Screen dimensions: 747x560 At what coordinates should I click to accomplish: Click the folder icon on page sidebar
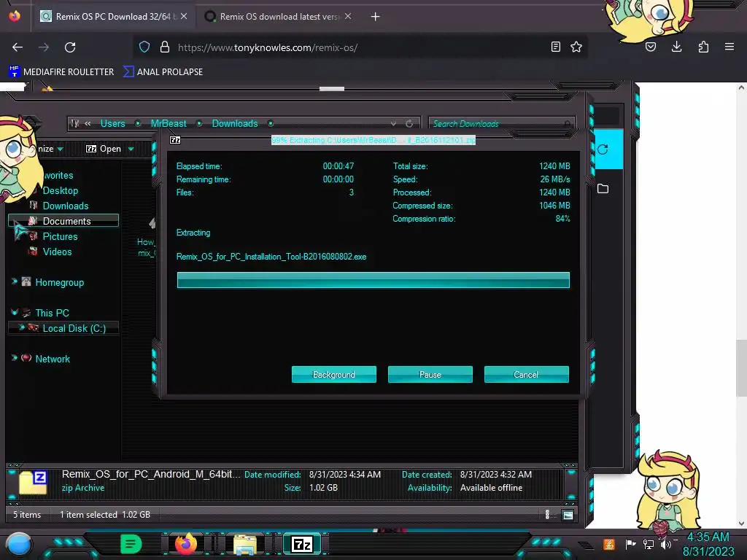603,189
